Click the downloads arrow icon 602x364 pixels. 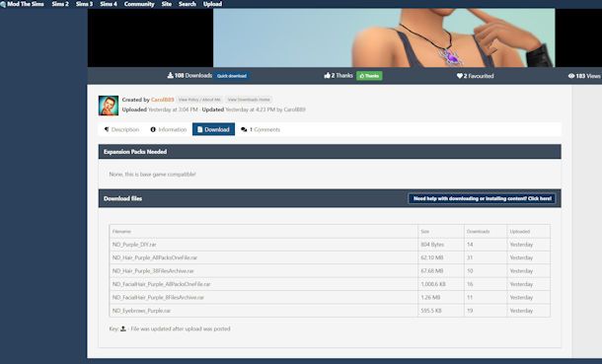coord(171,76)
